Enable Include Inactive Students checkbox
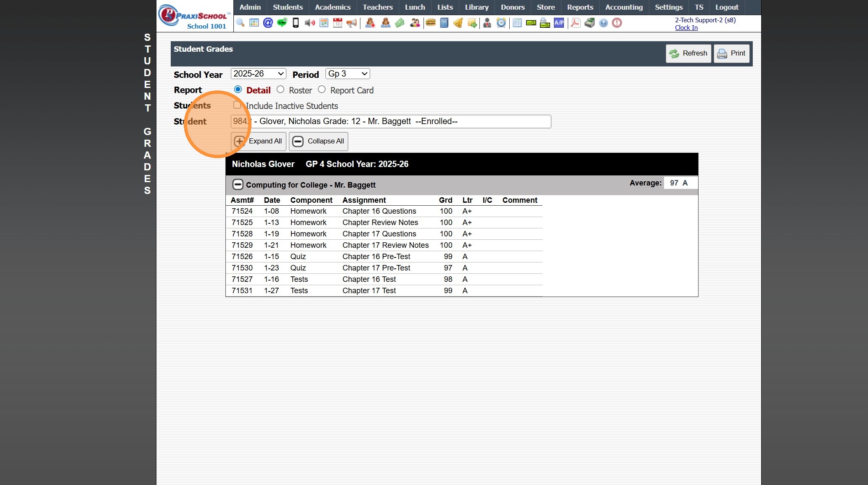The height and width of the screenshot is (485, 868). pos(237,105)
